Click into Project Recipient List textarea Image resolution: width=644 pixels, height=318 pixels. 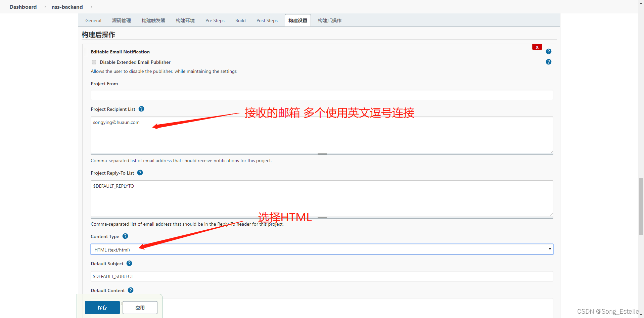pyautogui.click(x=322, y=135)
